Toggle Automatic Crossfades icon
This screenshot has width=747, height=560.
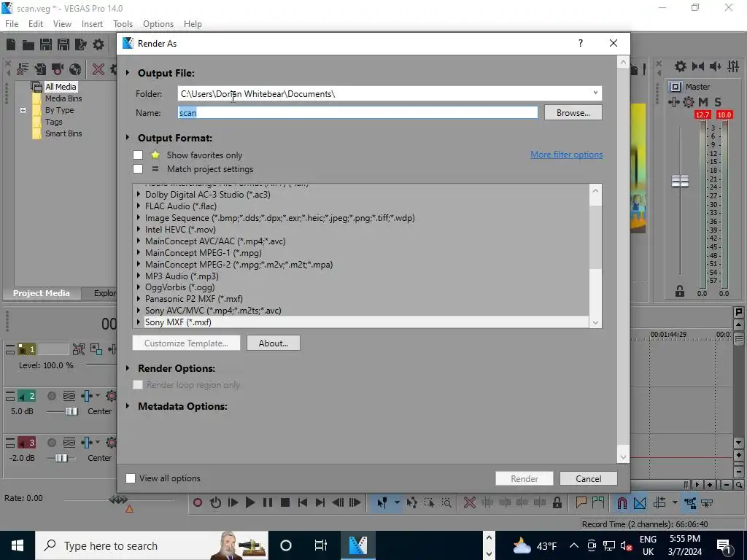640,502
